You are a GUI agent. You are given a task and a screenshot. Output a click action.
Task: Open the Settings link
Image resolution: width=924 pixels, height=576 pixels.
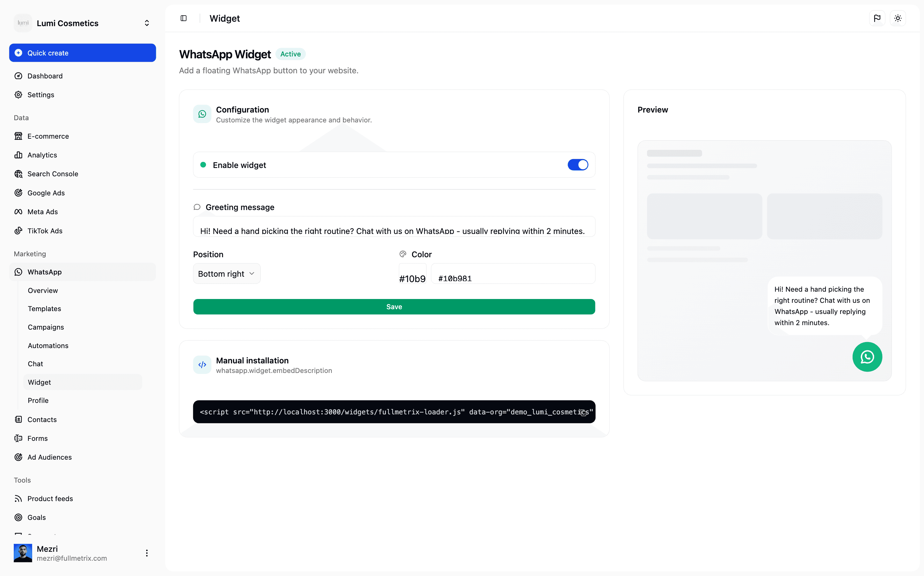pyautogui.click(x=83, y=94)
